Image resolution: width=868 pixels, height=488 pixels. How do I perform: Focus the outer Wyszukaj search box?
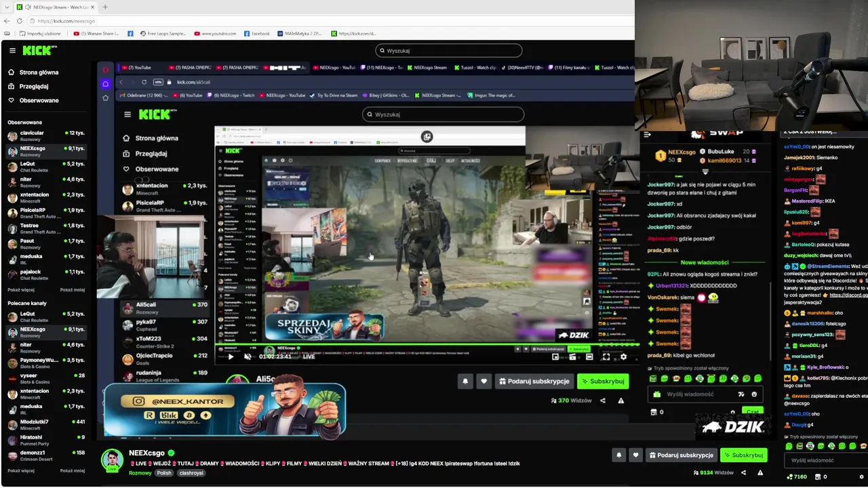[x=449, y=50]
